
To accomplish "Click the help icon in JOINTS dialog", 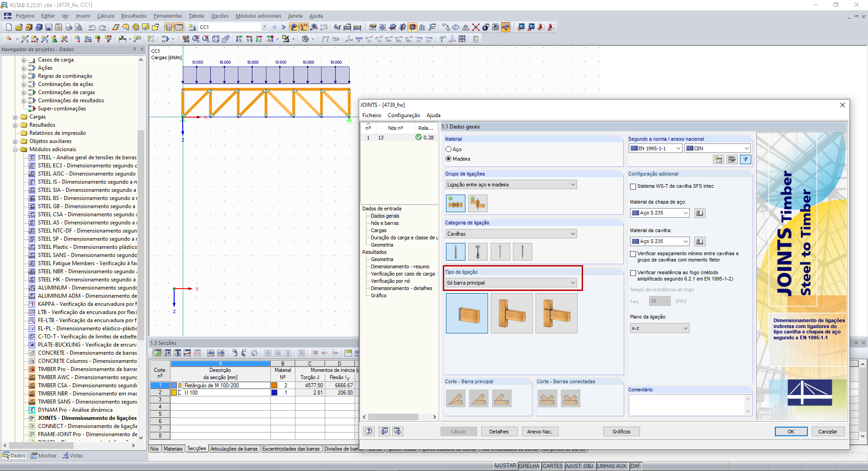I will pyautogui.click(x=369, y=431).
